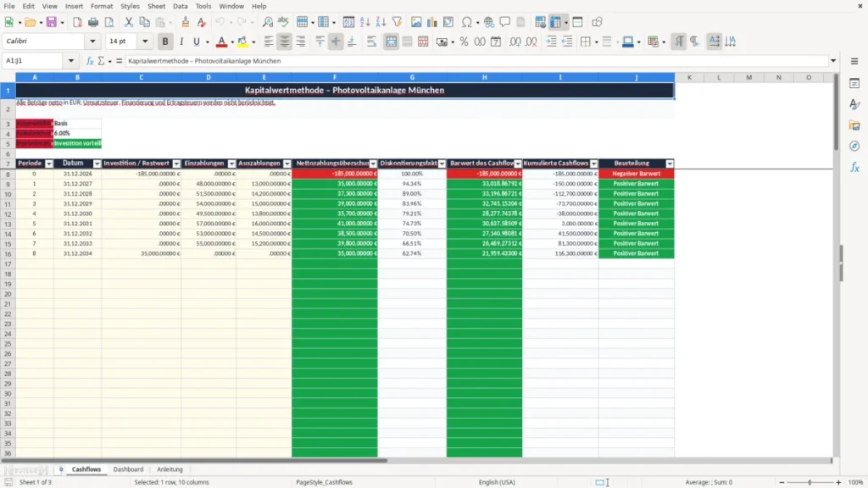Click Delete Decimal Place icon
The width and height of the screenshot is (868, 488).
[531, 42]
